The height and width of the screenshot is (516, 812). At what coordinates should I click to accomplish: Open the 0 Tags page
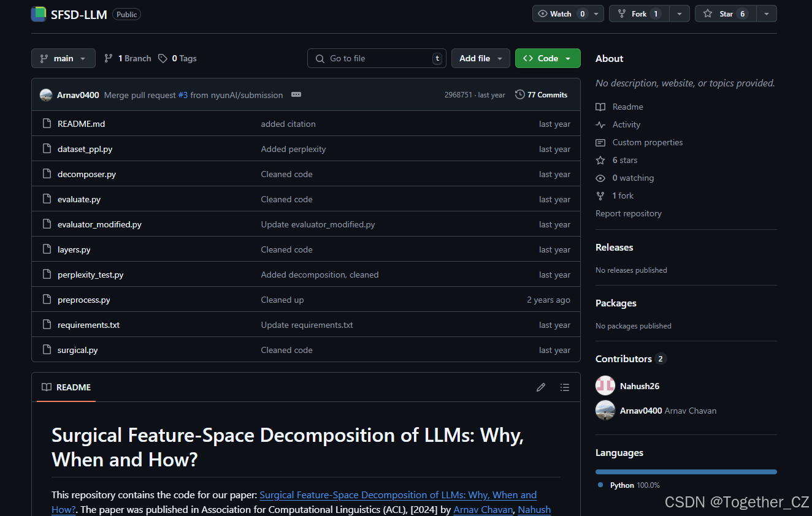click(182, 58)
